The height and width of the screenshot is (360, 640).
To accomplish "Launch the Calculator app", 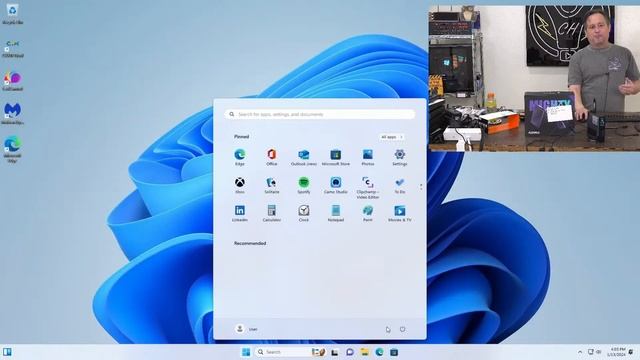I will (x=271, y=213).
